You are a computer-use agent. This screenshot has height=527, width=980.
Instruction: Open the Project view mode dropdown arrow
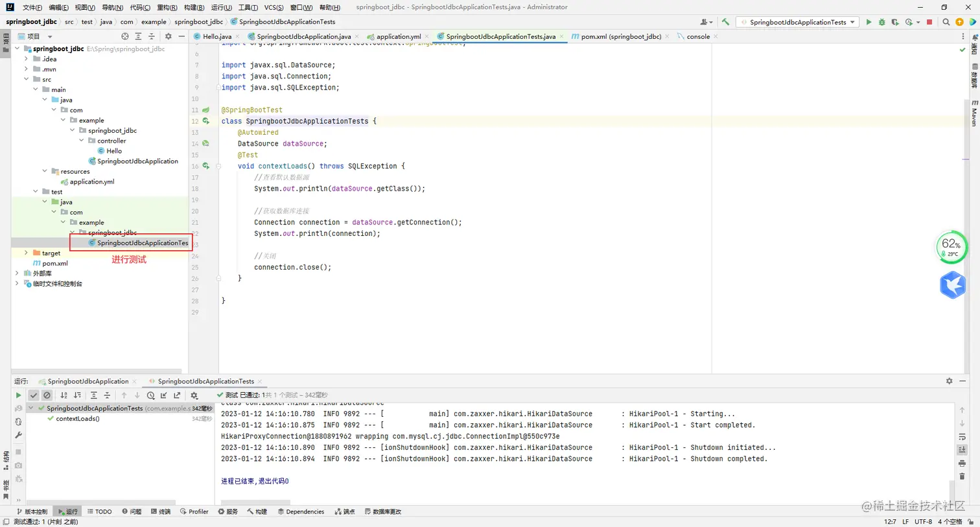pos(50,37)
